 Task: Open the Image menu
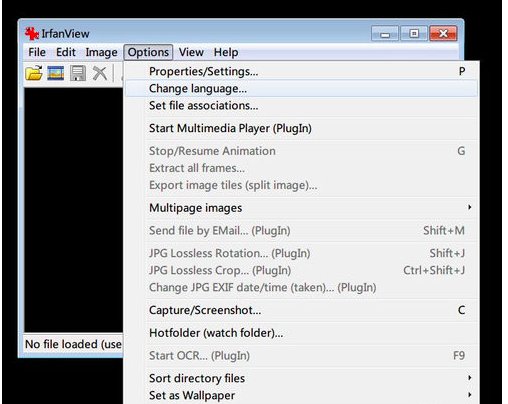pos(101,52)
